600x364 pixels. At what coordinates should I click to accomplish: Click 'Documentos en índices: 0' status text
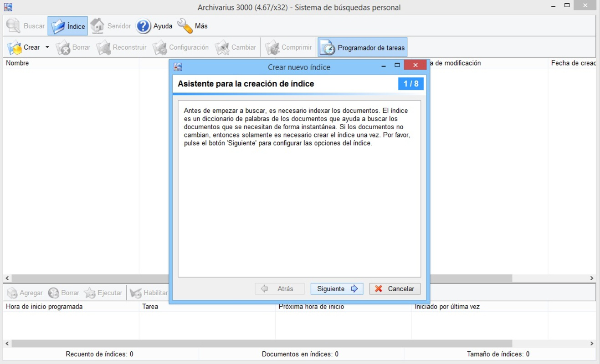point(300,354)
